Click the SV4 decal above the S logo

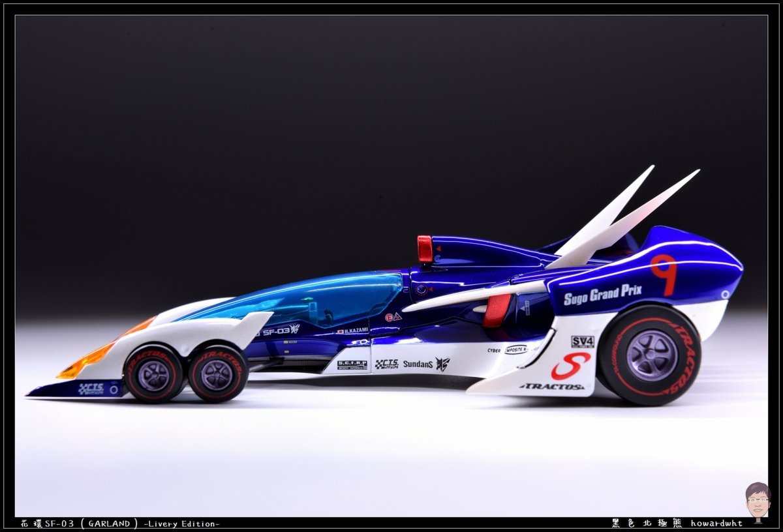tap(583, 342)
